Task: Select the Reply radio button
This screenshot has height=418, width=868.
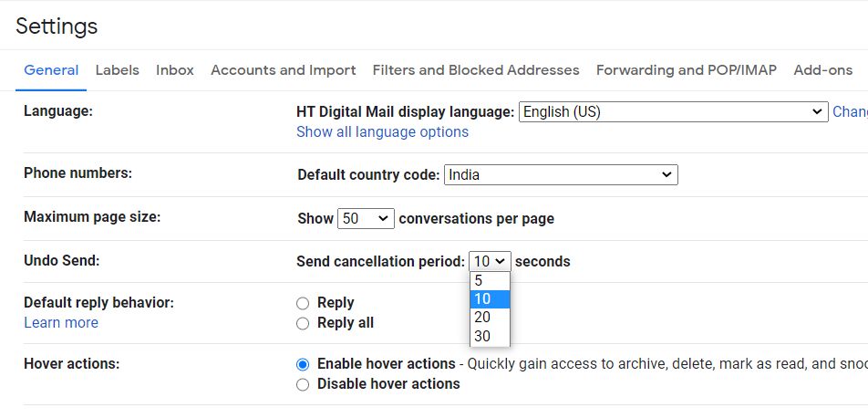Action: (303, 303)
